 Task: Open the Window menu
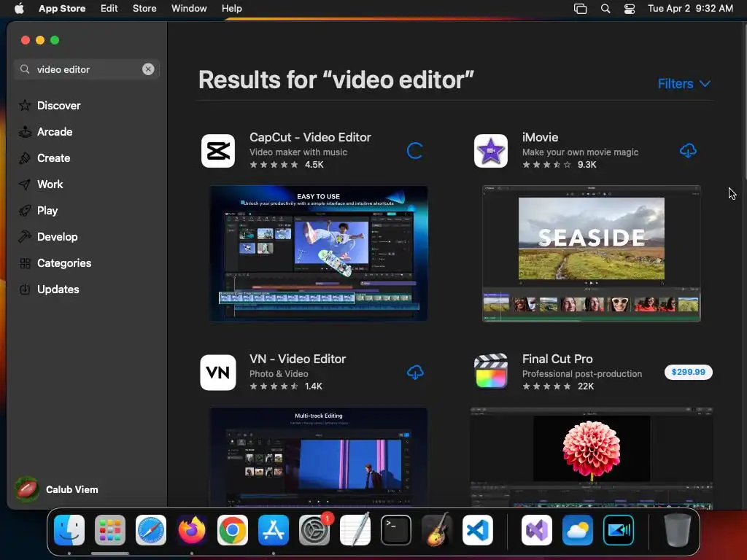pyautogui.click(x=189, y=8)
